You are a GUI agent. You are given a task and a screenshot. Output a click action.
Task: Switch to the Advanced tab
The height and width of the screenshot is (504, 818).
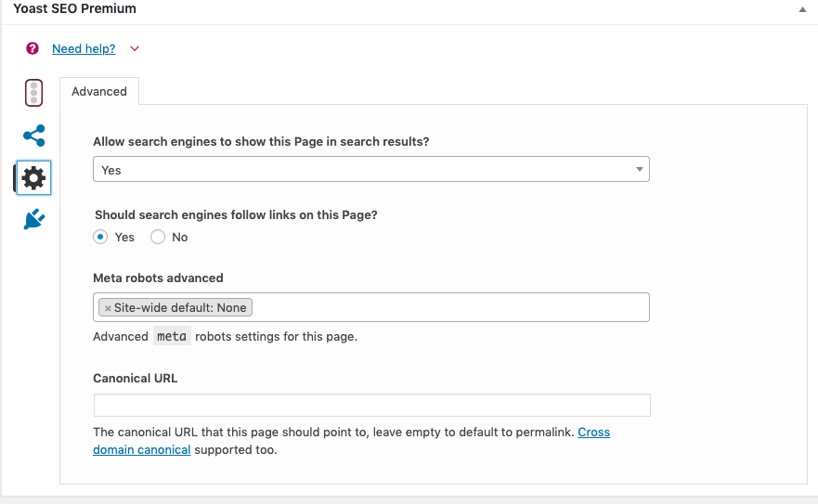point(99,91)
